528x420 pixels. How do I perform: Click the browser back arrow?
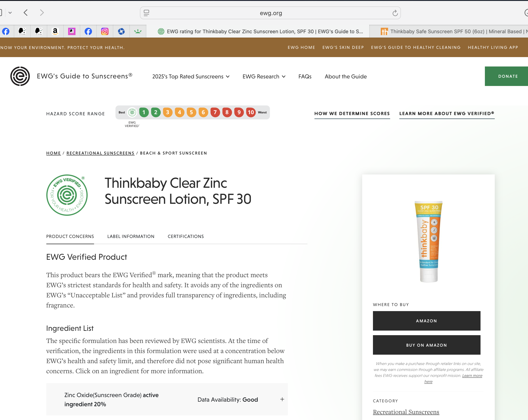[26, 12]
